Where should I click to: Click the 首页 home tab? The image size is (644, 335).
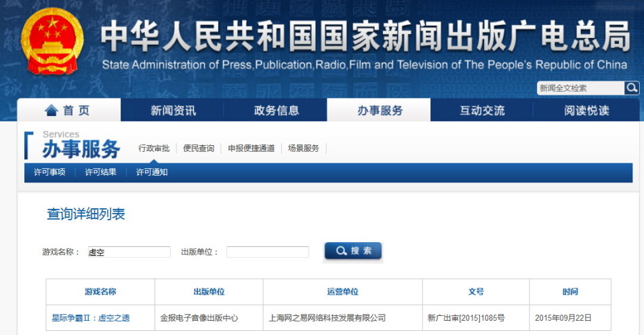pos(68,111)
